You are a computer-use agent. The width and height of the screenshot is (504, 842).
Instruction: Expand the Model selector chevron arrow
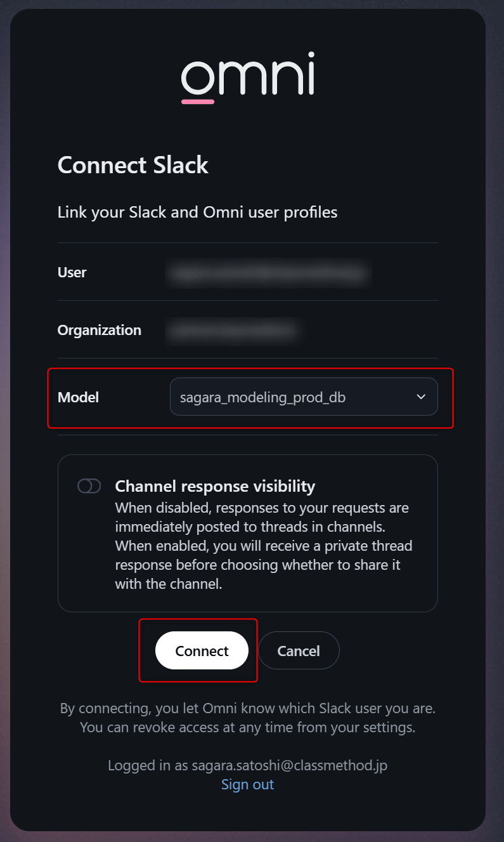tap(421, 397)
